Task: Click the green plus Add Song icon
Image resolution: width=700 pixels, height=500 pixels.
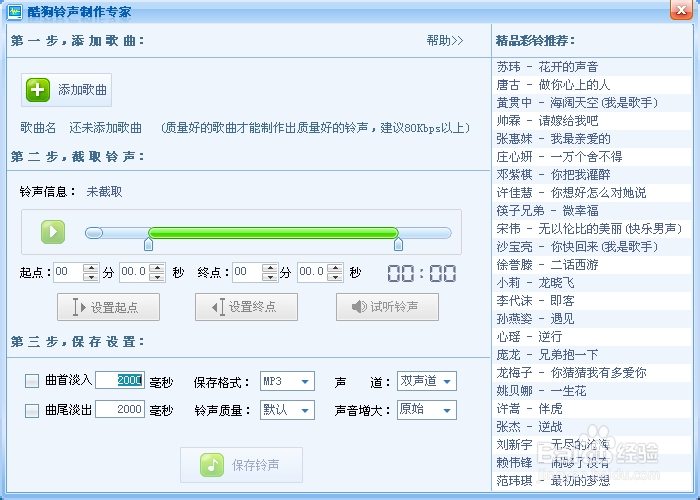Action: [x=38, y=90]
